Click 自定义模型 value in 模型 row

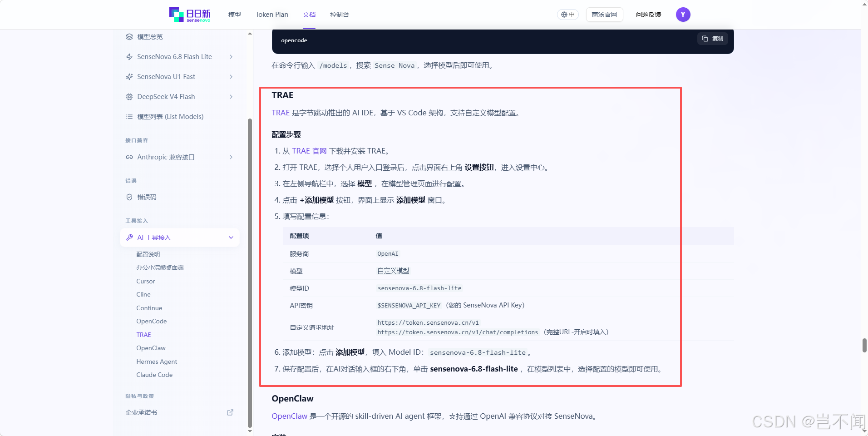click(393, 271)
